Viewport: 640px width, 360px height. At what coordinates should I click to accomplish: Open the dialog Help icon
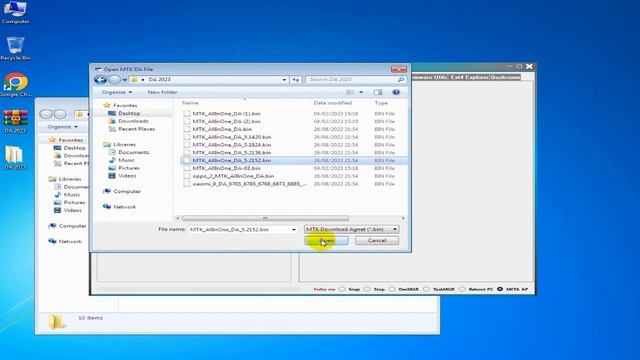pyautogui.click(x=396, y=92)
